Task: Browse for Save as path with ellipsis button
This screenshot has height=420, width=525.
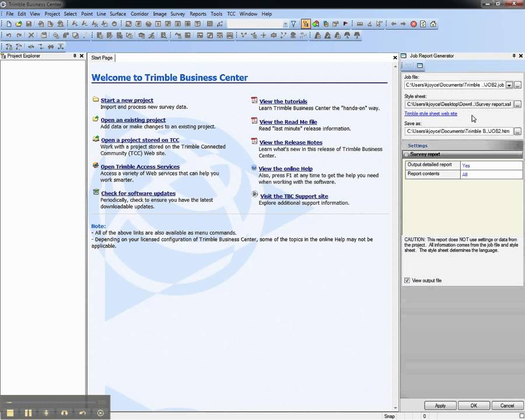Action: click(x=517, y=131)
